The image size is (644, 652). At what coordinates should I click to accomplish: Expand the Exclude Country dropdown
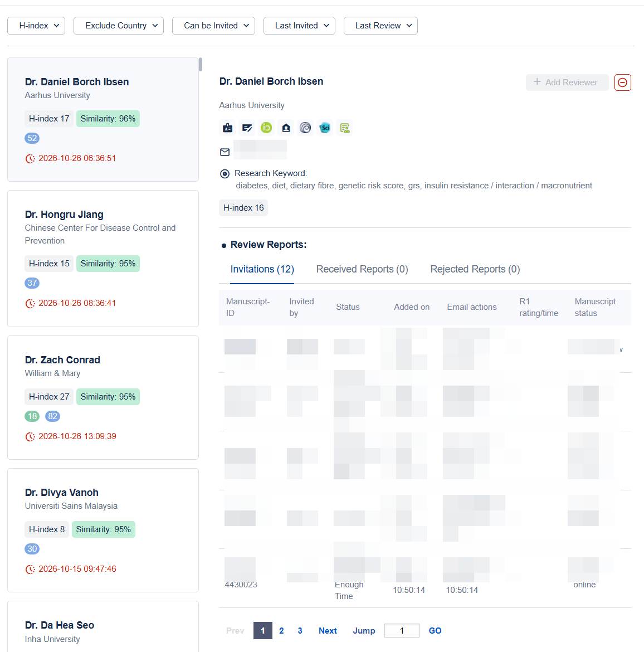click(119, 26)
